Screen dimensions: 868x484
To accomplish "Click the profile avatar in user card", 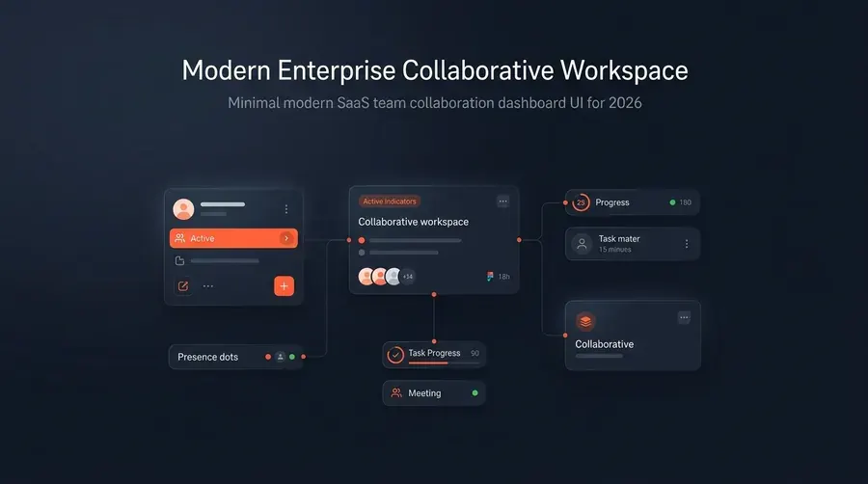I will pyautogui.click(x=183, y=209).
